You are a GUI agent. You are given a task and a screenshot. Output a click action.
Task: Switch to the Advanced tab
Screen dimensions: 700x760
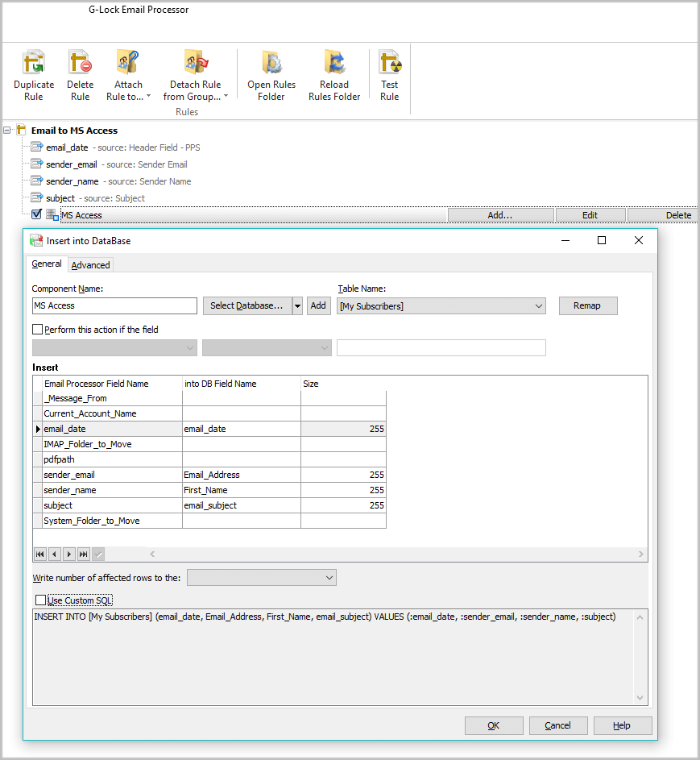point(90,265)
